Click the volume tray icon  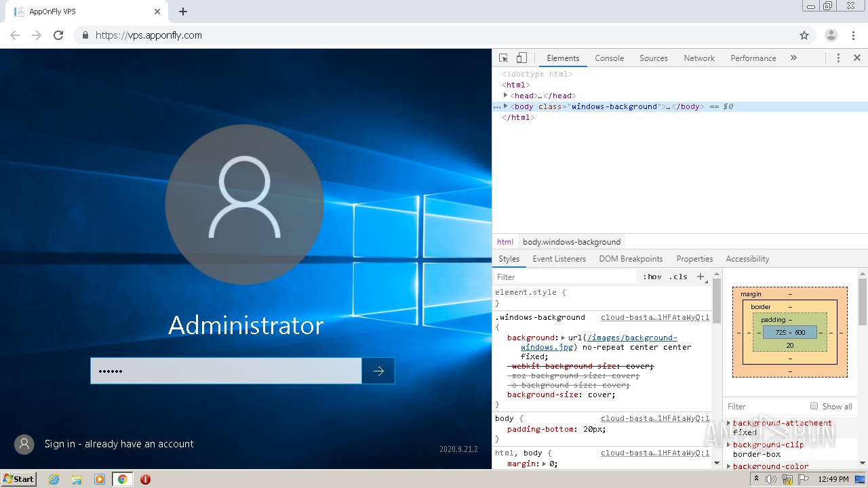[771, 479]
